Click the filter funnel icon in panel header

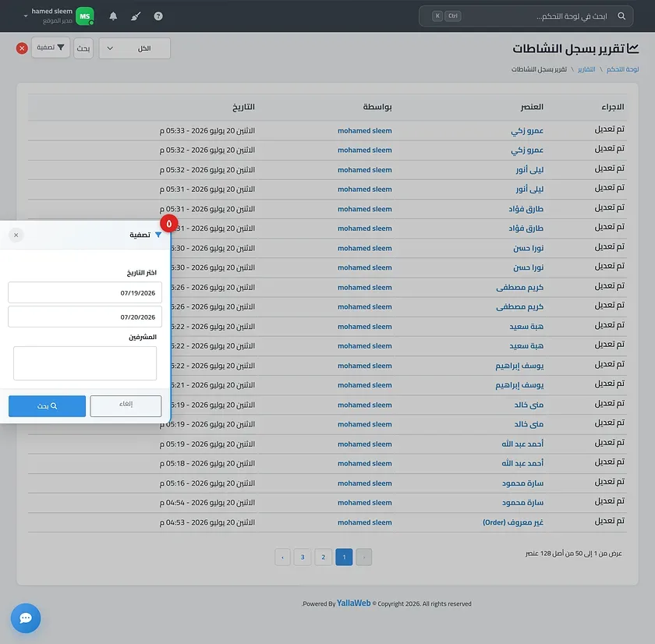pyautogui.click(x=158, y=235)
